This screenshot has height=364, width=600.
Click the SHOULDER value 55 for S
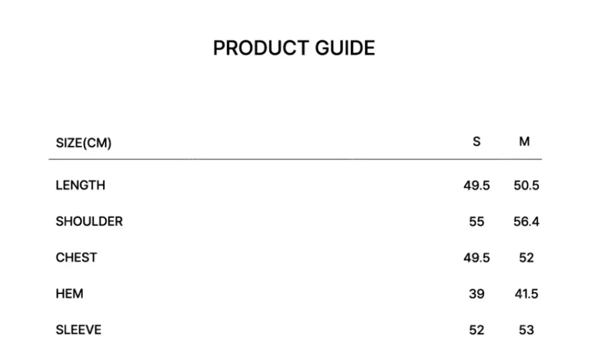pyautogui.click(x=476, y=222)
